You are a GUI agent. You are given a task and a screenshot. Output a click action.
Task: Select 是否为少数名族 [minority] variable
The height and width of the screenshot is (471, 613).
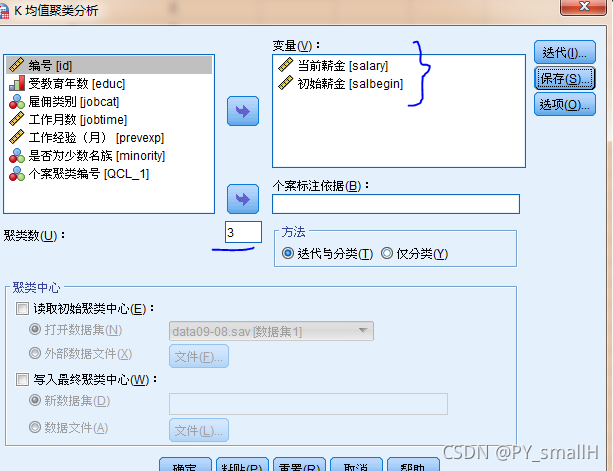pyautogui.click(x=87, y=156)
